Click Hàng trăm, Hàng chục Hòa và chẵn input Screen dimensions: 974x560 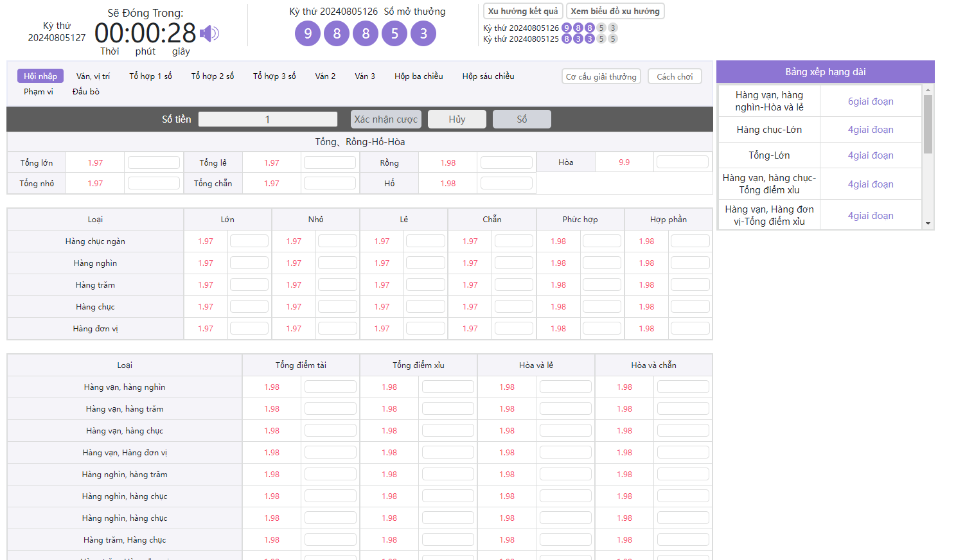point(683,539)
